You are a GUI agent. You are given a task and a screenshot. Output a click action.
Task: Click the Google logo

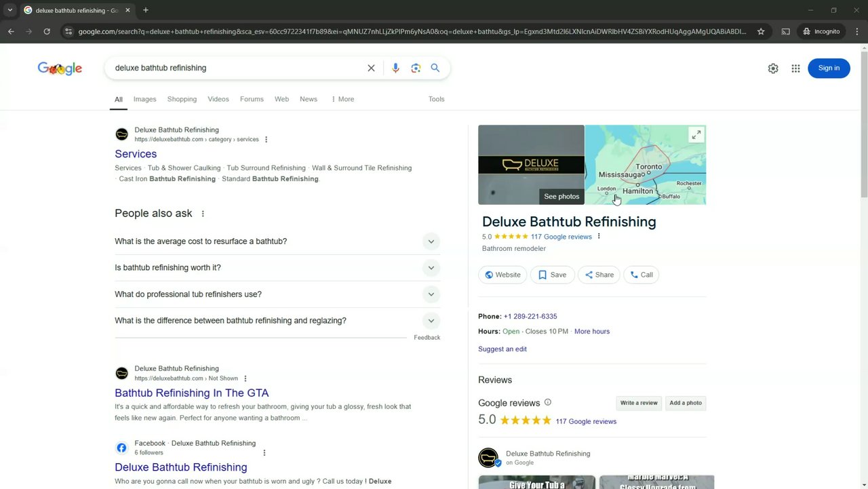(60, 69)
